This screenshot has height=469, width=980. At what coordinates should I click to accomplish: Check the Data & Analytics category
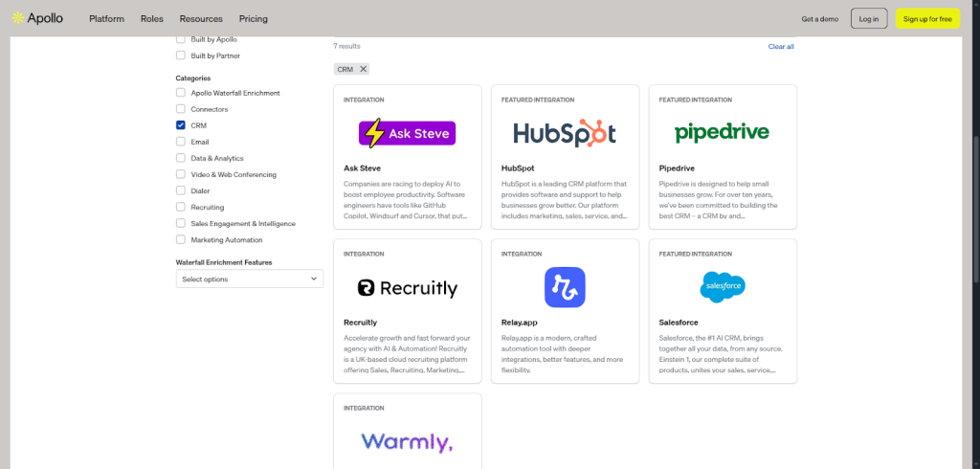181,158
